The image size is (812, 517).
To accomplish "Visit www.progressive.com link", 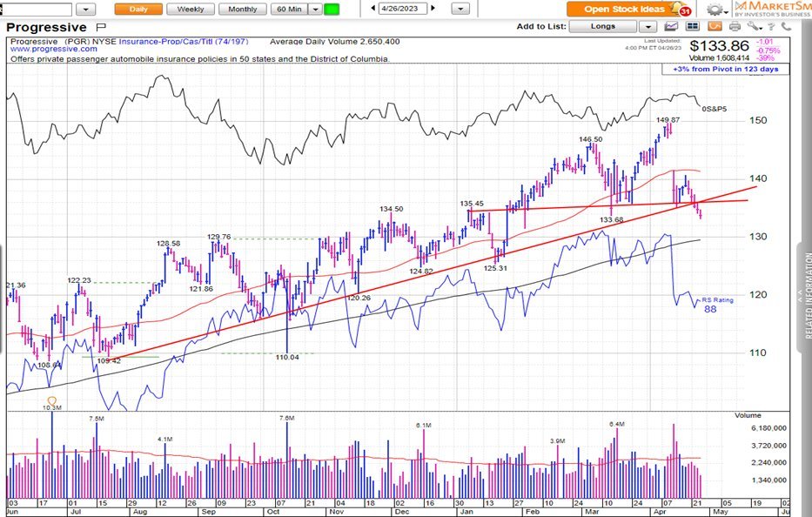I will [x=54, y=50].
